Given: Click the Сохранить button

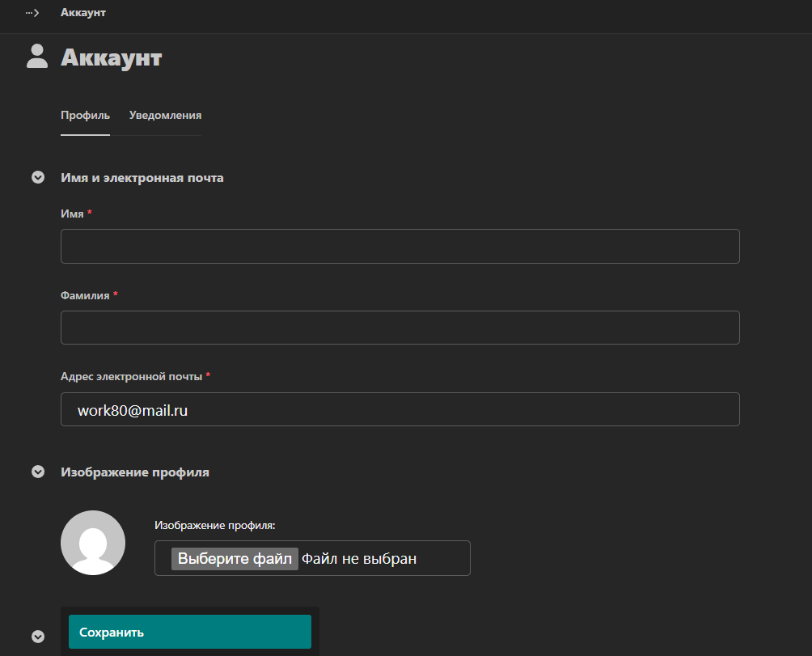Looking at the screenshot, I should click(x=190, y=632).
